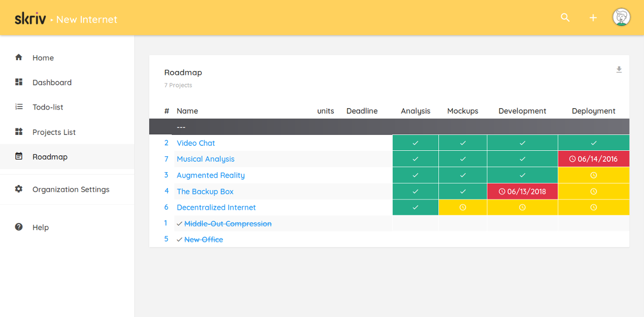644x317 pixels.
Task: Click green Analysis checkmark cell for Video Chat
Action: pos(415,143)
